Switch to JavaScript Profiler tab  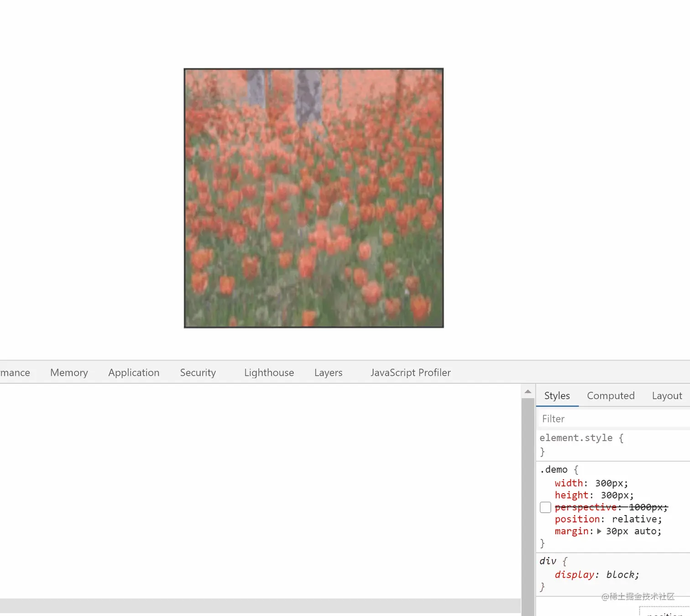click(x=411, y=373)
